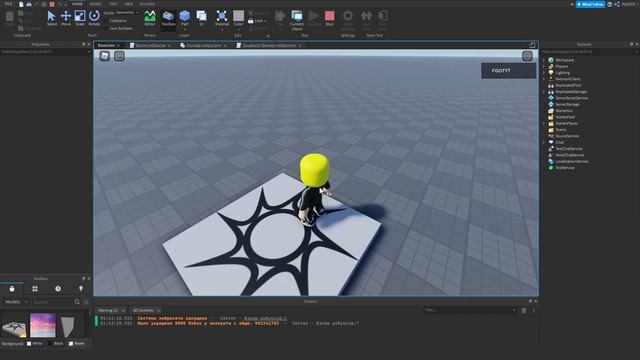Open the Material picker
The image size is (640, 360).
point(222,18)
